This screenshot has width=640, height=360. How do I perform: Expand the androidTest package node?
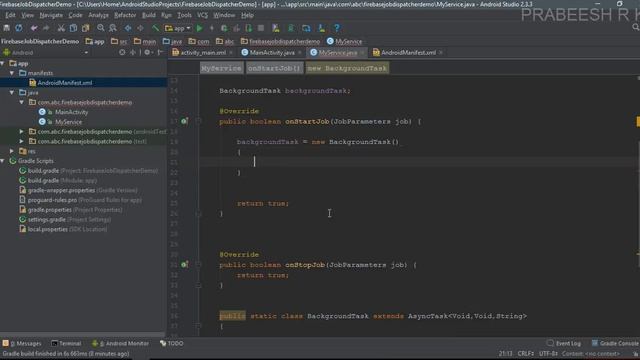(x=22, y=131)
